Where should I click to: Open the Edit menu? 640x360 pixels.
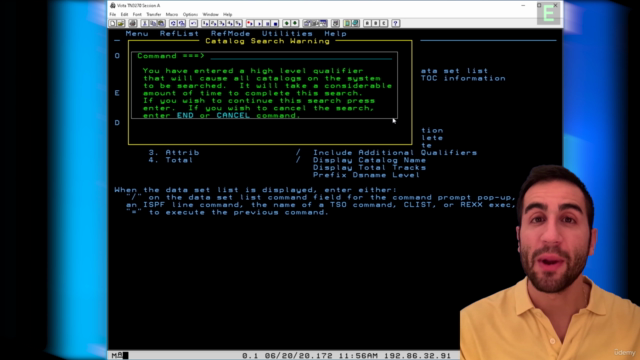(124, 14)
